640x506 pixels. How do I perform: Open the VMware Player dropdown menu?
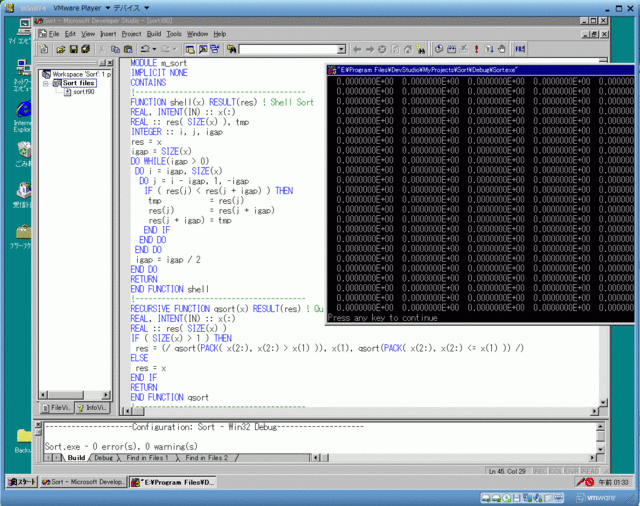pyautogui.click(x=82, y=8)
